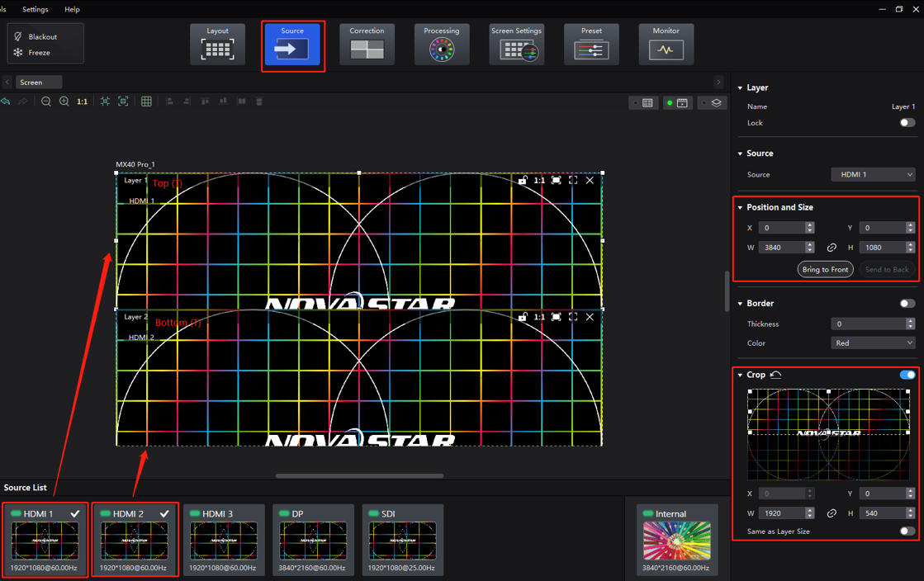Maximize Layer 1 to full screen
924x581 pixels.
pyautogui.click(x=573, y=180)
